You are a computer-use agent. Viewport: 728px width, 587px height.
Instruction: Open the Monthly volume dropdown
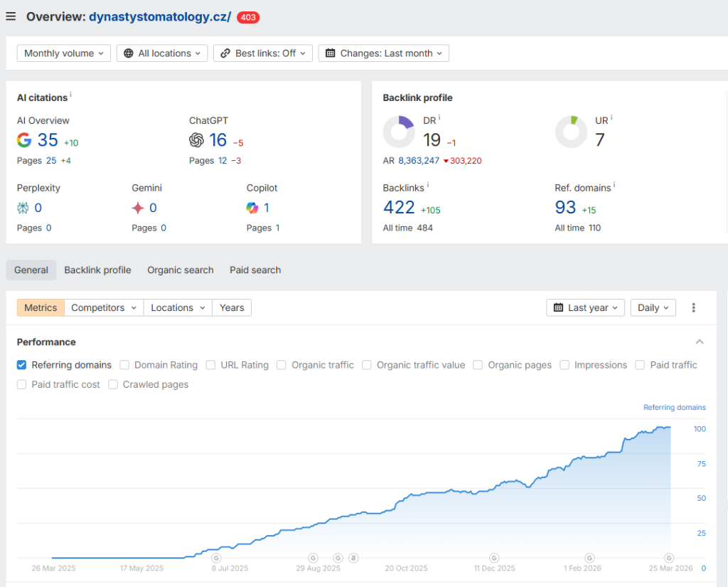point(63,53)
